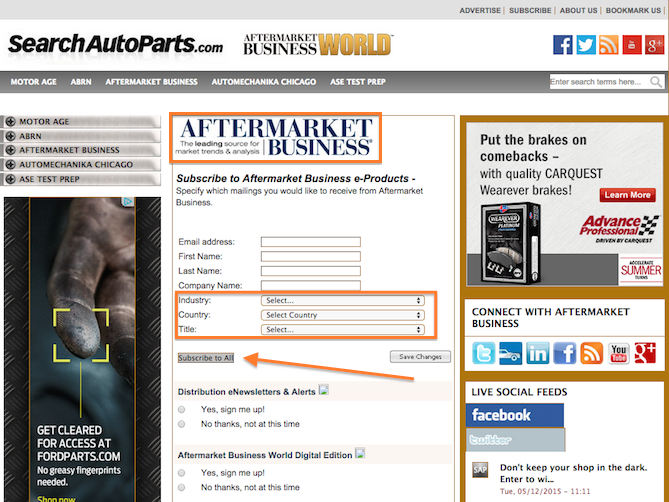The height and width of the screenshot is (502, 669).
Task: Click the Company Name field
Action: [311, 285]
